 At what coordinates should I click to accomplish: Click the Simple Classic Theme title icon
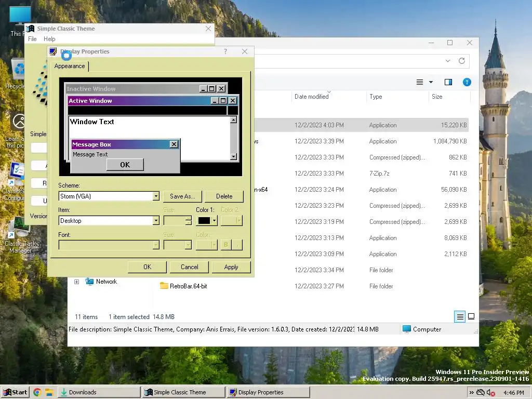tap(31, 29)
